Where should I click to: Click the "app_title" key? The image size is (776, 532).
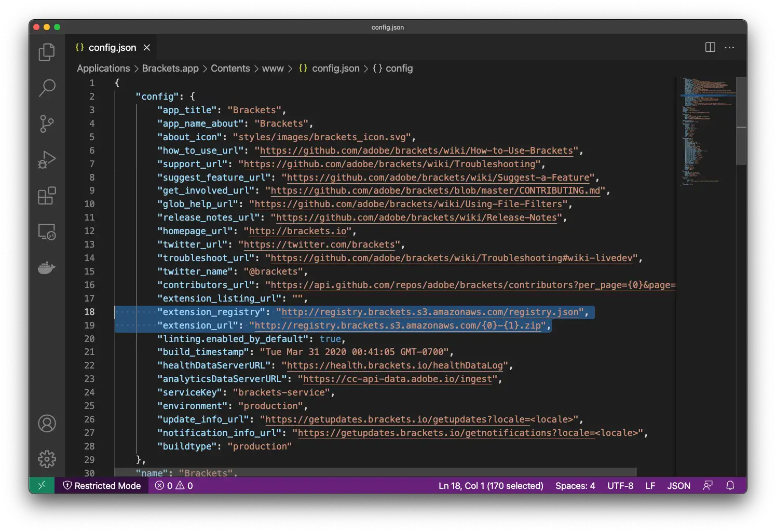(187, 110)
